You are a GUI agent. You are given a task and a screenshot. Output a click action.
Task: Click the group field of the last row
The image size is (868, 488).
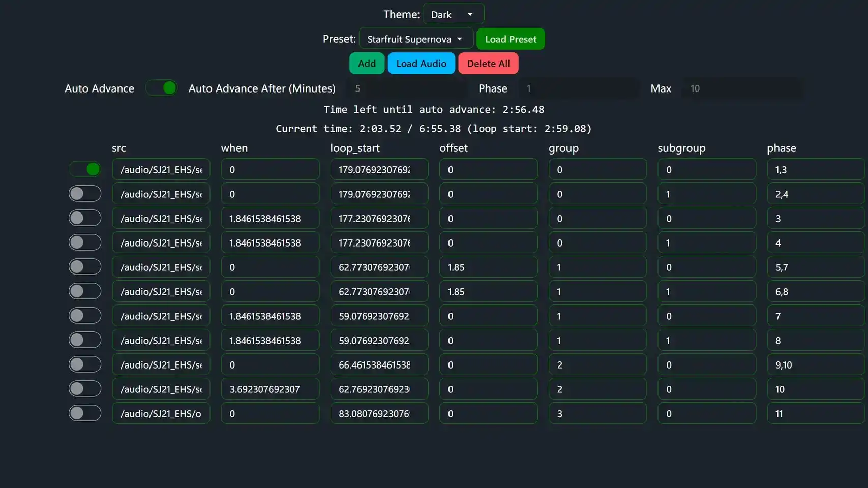597,414
